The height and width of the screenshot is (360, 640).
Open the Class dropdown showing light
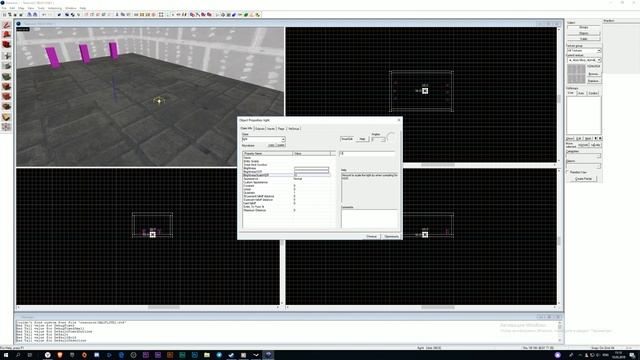(x=263, y=140)
